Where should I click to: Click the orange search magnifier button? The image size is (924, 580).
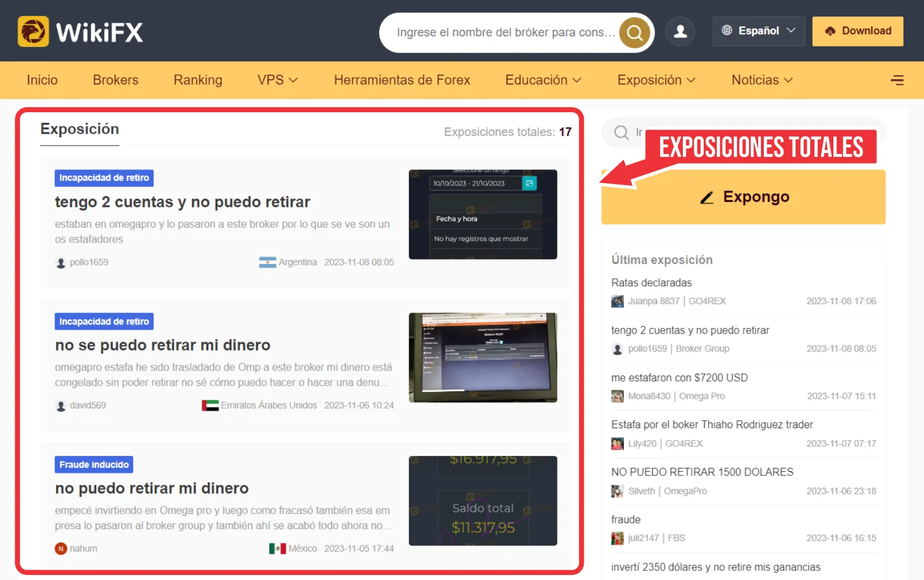click(x=635, y=33)
